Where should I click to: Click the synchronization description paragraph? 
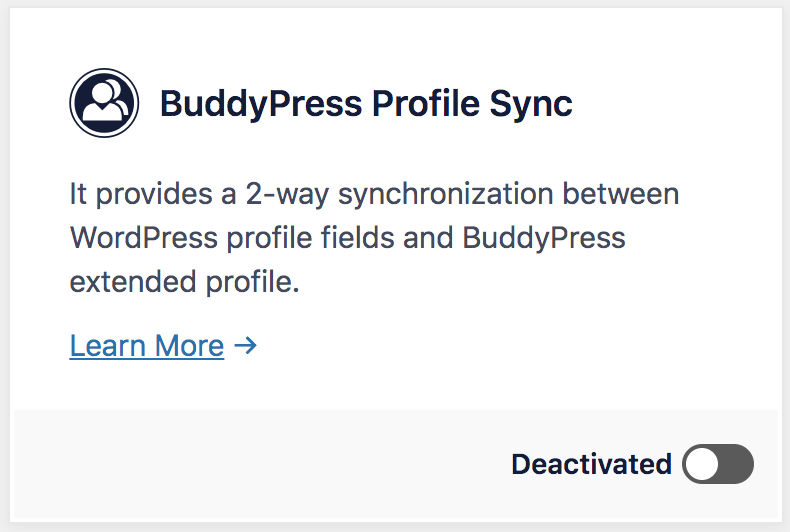click(x=374, y=238)
